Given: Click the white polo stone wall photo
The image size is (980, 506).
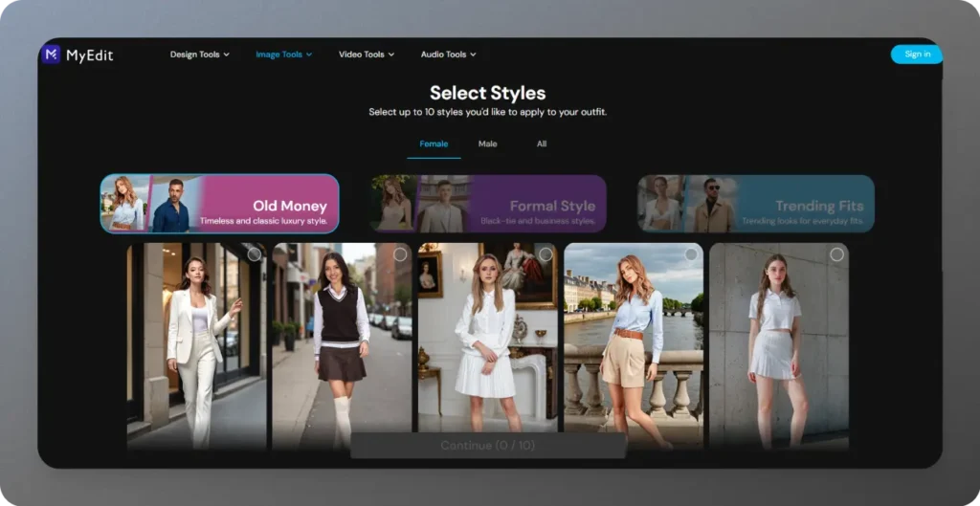Looking at the screenshot, I should (779, 346).
